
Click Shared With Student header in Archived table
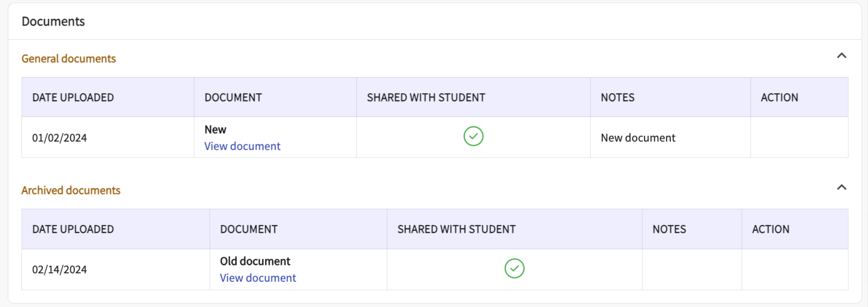point(457,229)
